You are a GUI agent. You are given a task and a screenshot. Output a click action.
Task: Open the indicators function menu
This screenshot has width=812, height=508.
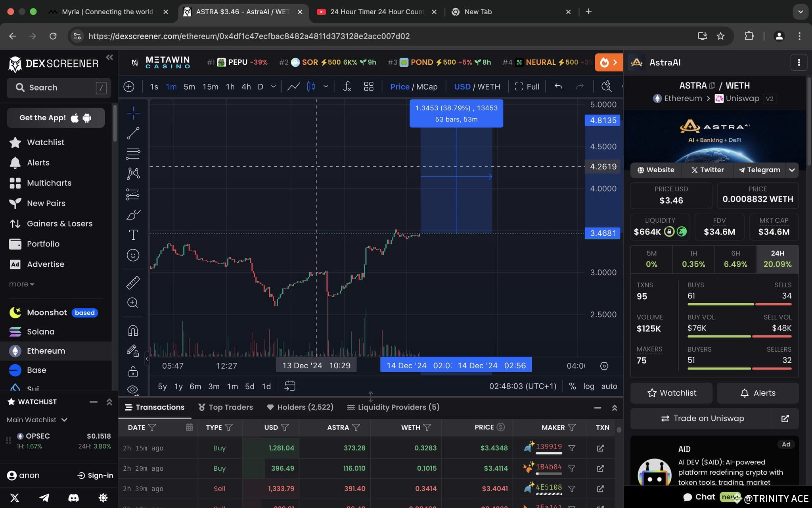(x=347, y=87)
